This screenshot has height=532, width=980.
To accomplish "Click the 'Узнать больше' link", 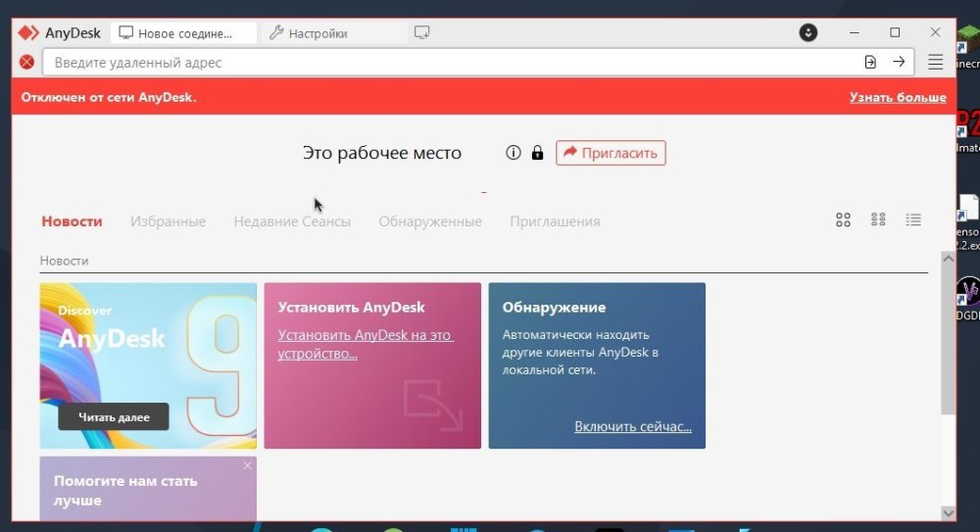I will [x=898, y=97].
